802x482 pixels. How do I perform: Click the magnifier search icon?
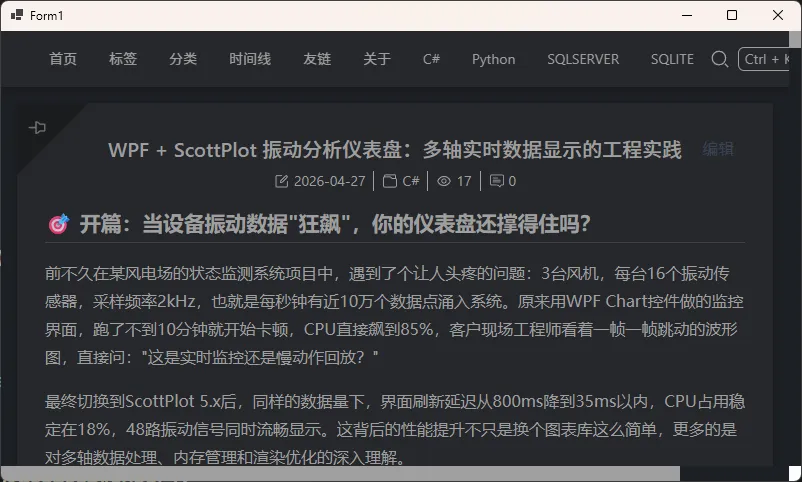pyautogui.click(x=720, y=59)
